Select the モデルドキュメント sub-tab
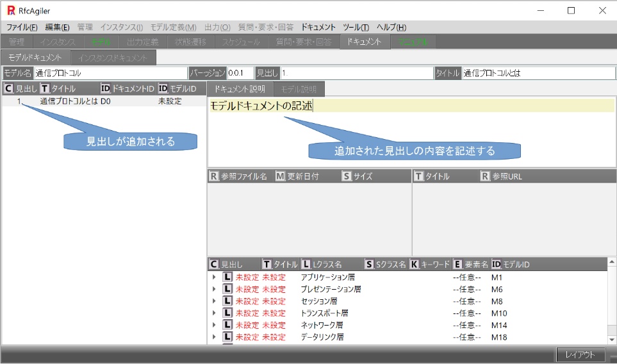617x364 pixels. tap(35, 58)
